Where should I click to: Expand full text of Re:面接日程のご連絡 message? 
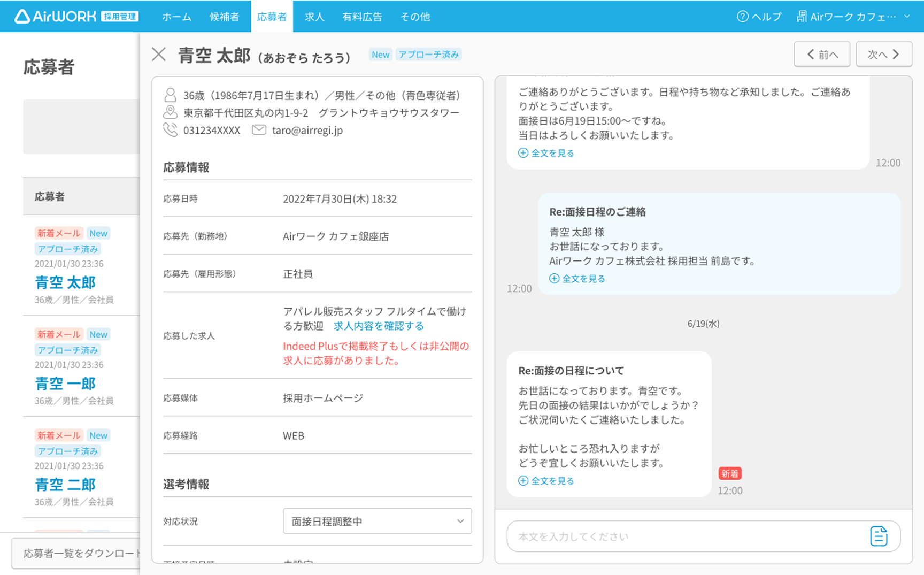[577, 279]
